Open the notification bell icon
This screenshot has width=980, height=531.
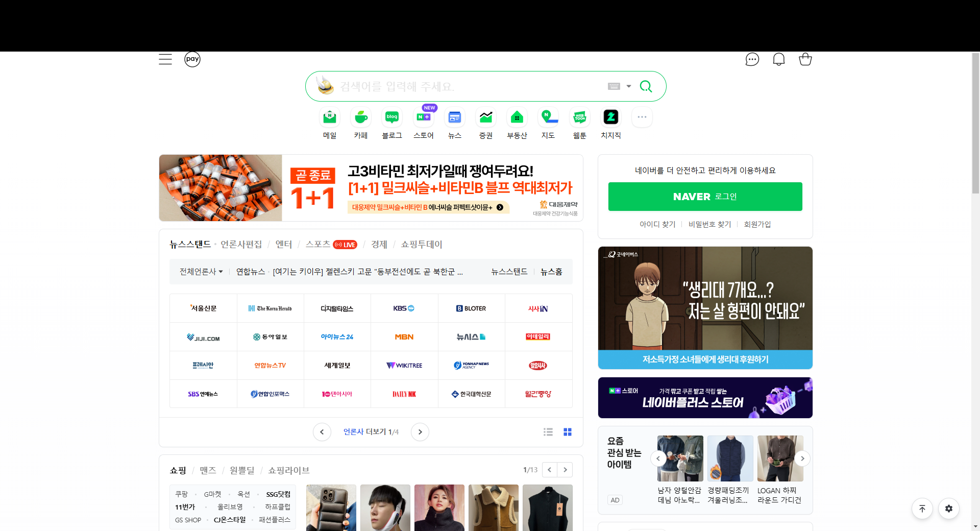(x=778, y=59)
